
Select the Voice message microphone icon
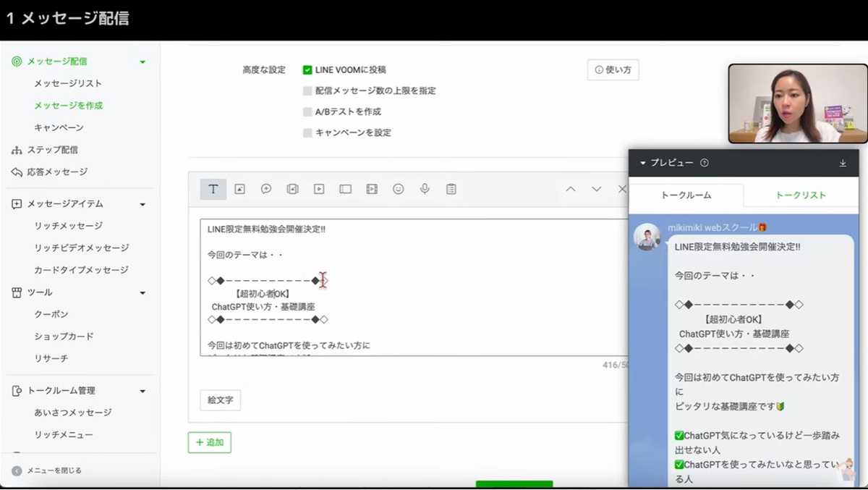pyautogui.click(x=425, y=189)
